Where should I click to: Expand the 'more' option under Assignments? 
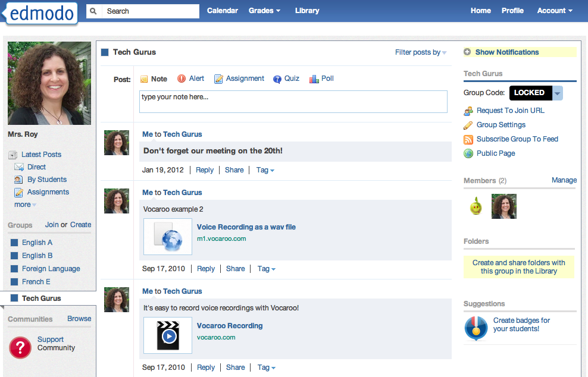(23, 204)
